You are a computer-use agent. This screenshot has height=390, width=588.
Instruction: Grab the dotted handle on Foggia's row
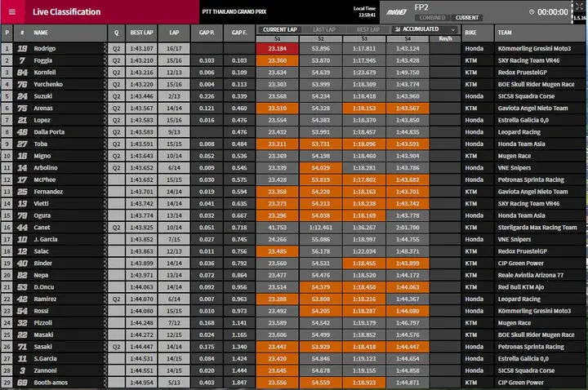tap(105, 60)
